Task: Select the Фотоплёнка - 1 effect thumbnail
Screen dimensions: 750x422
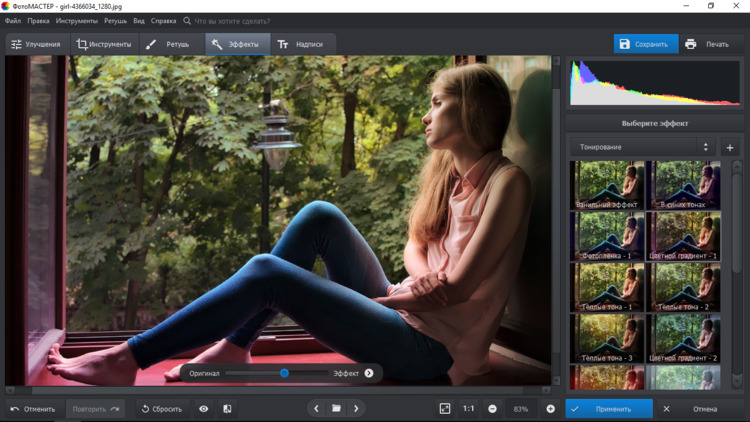Action: [x=607, y=237]
